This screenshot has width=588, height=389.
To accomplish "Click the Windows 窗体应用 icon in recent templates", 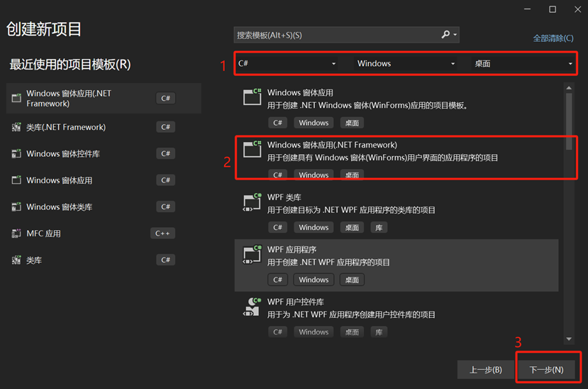I will [16, 180].
